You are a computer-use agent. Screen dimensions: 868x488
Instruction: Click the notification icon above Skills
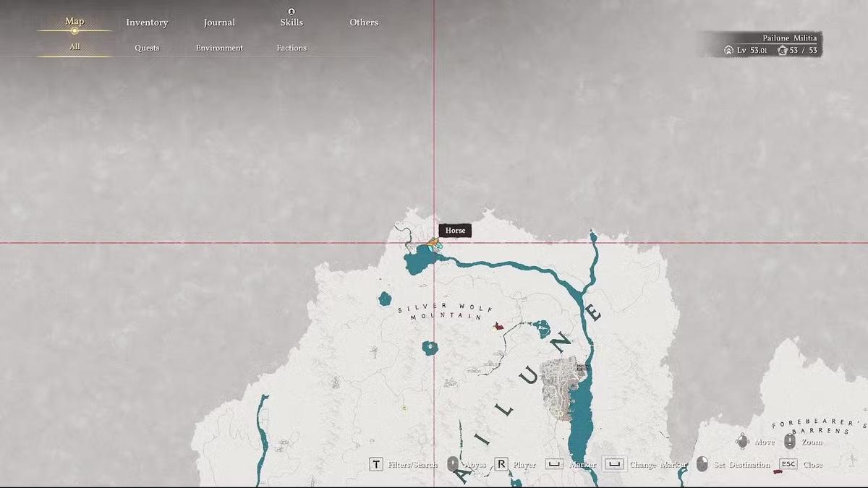point(292,12)
